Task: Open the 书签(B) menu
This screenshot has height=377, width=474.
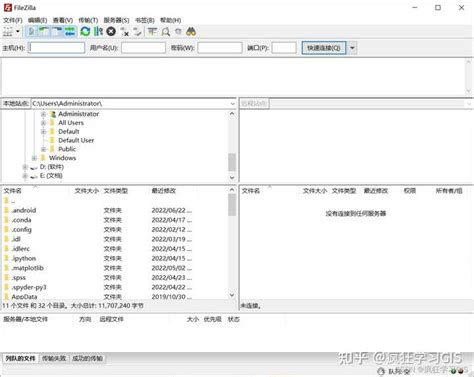Action: click(145, 20)
